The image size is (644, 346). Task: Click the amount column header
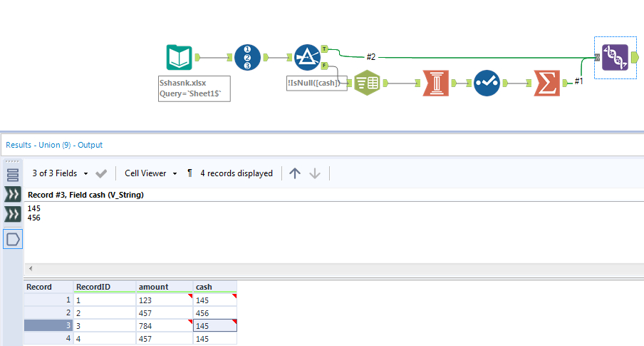pyautogui.click(x=165, y=287)
